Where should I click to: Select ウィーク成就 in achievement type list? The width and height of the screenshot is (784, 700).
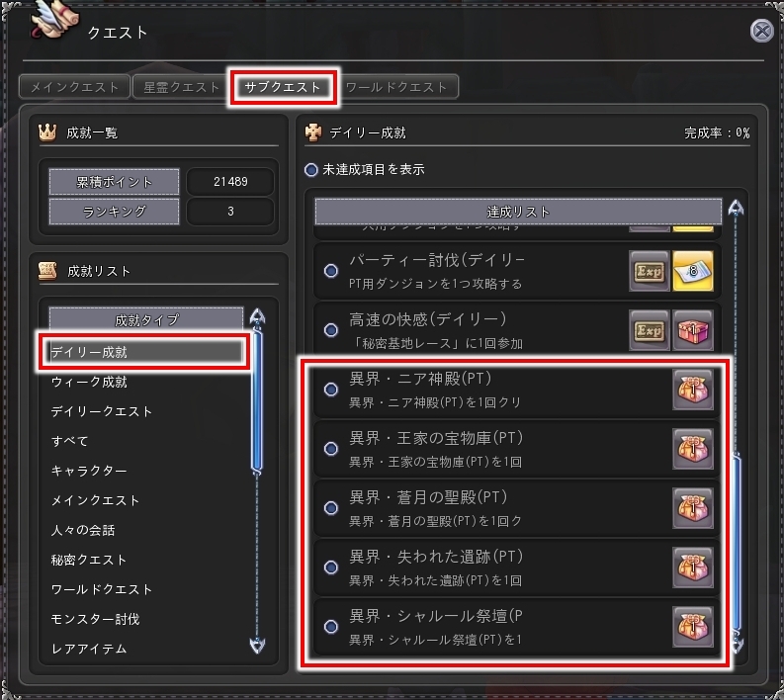click(x=145, y=382)
